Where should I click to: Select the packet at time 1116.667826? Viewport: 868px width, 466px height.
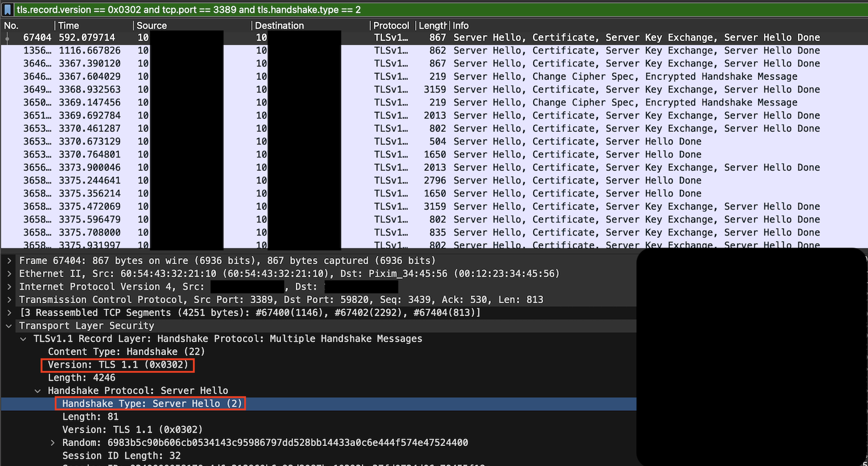434,51
